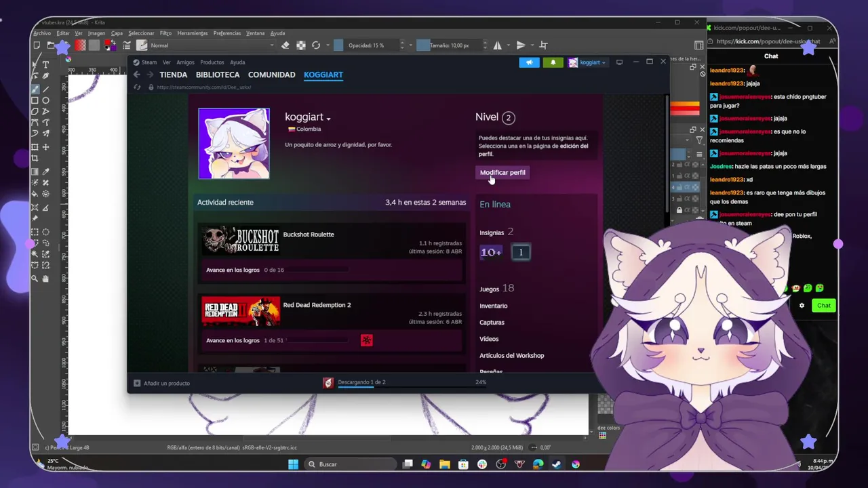The image size is (868, 488).
Task: Open Krita Archivo menu
Action: click(x=42, y=33)
